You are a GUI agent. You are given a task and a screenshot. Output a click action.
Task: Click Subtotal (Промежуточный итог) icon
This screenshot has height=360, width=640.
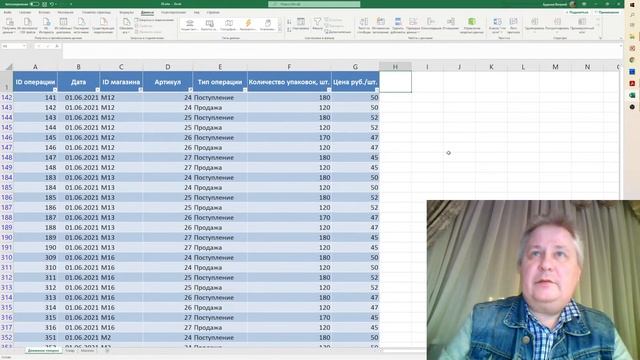(x=582, y=25)
